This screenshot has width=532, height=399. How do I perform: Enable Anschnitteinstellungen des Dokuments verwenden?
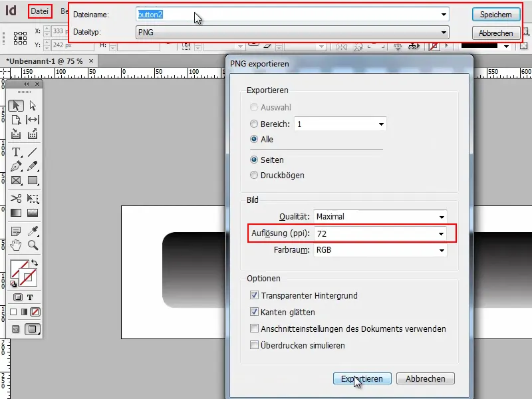click(x=254, y=329)
